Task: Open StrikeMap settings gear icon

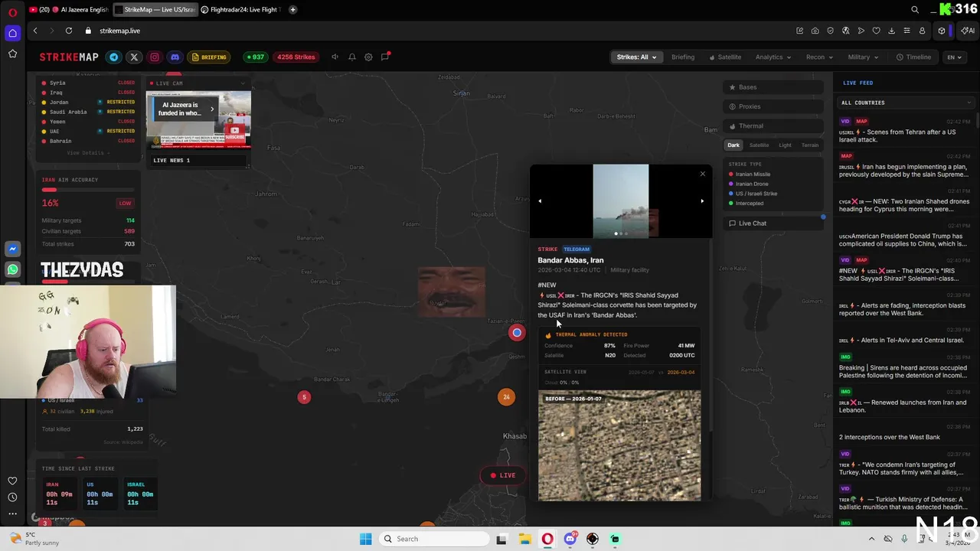Action: (368, 57)
